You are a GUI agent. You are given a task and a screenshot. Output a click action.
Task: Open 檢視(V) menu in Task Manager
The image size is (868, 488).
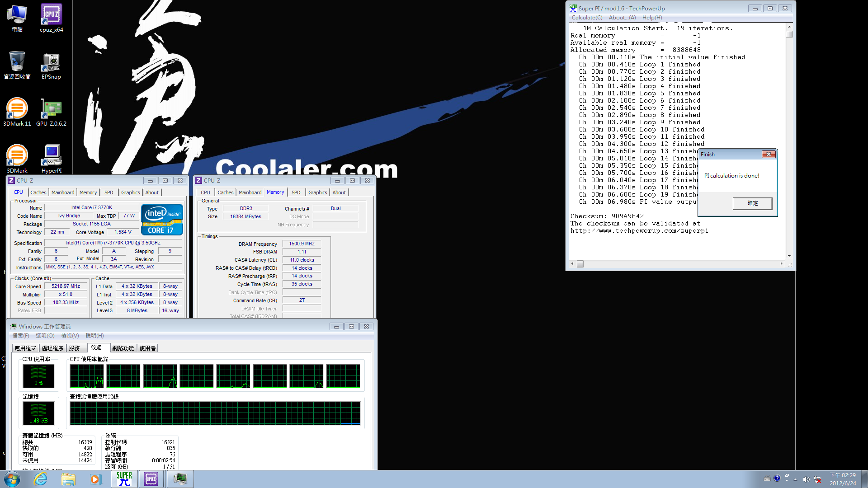click(x=70, y=336)
